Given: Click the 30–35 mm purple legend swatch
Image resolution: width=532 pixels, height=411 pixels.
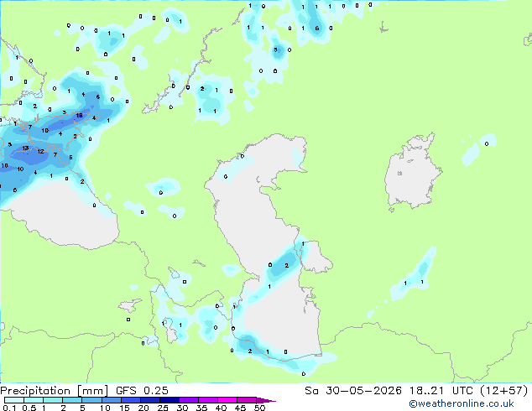Looking at the screenshot, I should (x=188, y=400).
